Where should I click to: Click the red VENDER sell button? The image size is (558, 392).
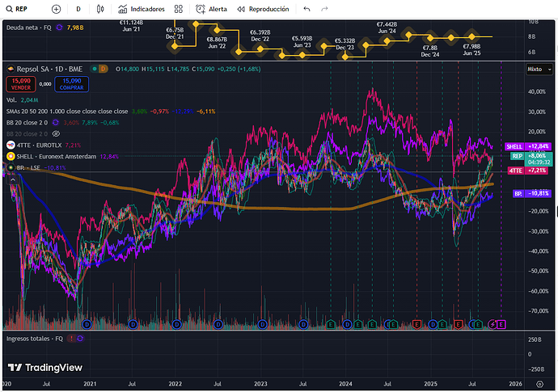tap(20, 82)
